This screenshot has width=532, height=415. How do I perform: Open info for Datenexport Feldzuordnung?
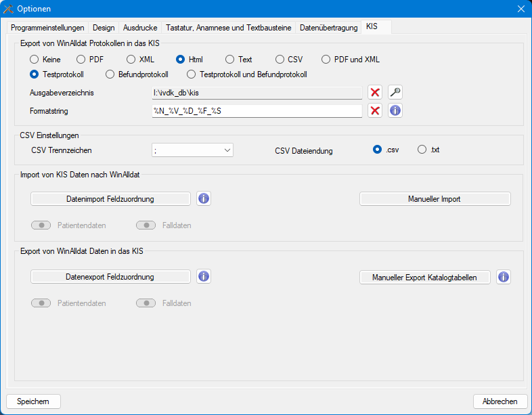pos(204,277)
